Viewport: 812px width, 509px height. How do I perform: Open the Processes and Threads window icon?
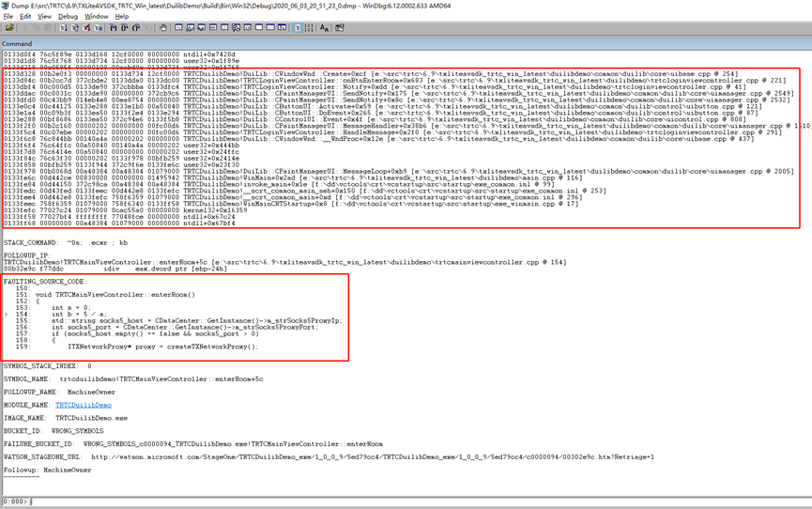(x=270, y=27)
